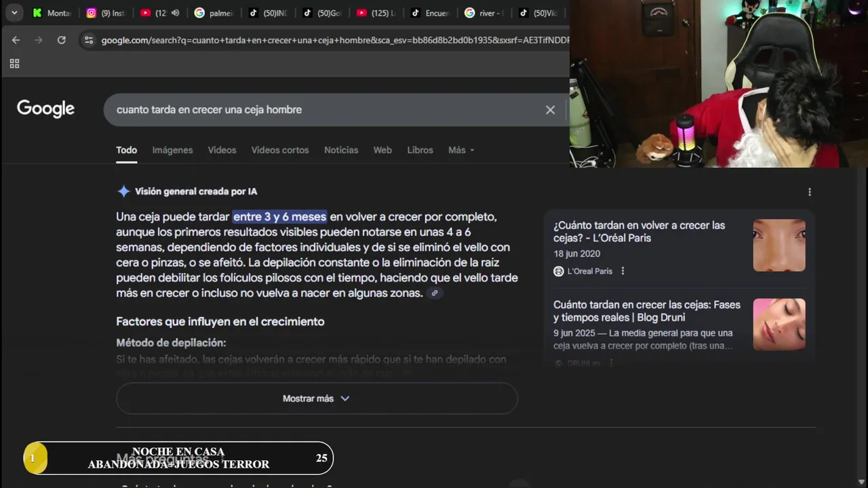
Task: Click the L'Oréal article face thumbnail
Action: pos(779,245)
